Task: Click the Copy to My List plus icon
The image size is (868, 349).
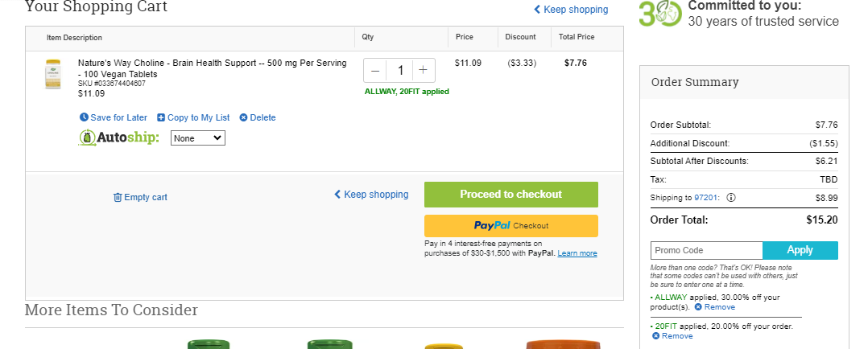Action: 161,117
